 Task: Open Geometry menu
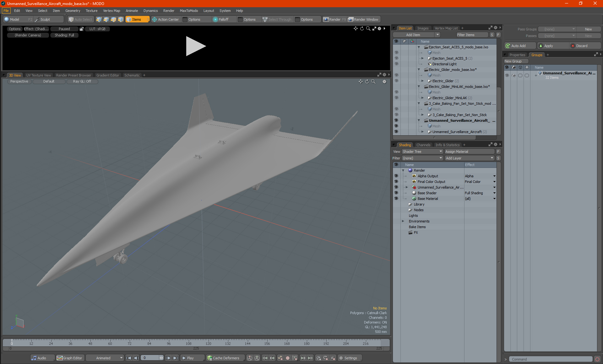coord(73,11)
